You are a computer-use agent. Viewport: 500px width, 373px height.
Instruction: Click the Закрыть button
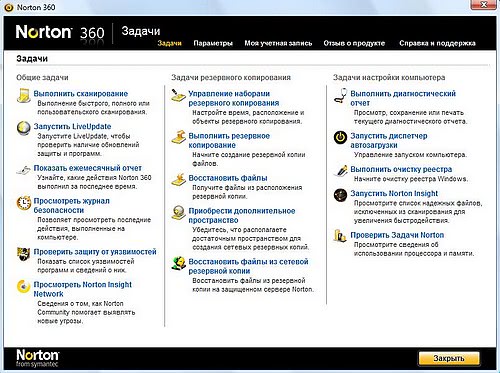tap(449, 359)
